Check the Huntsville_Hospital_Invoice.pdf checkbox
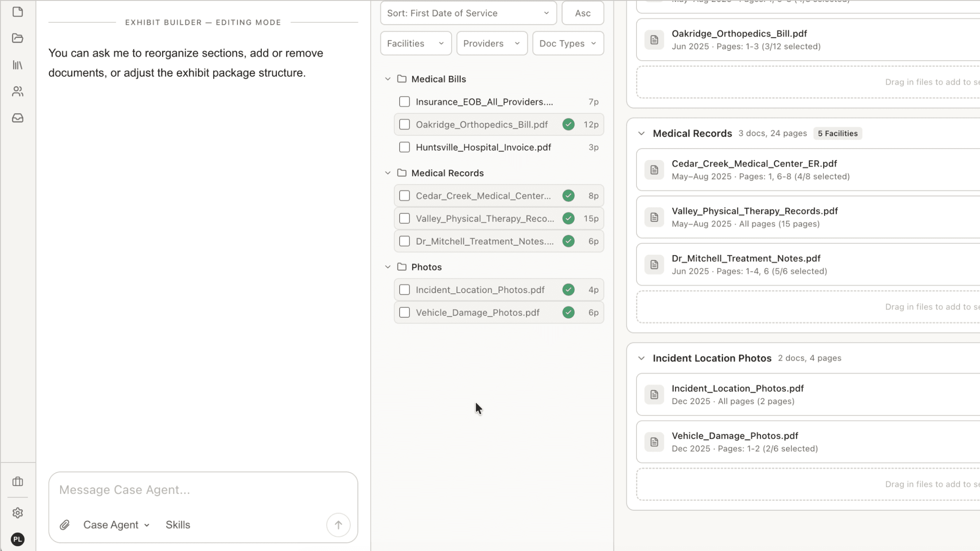The image size is (980, 551). click(x=404, y=148)
